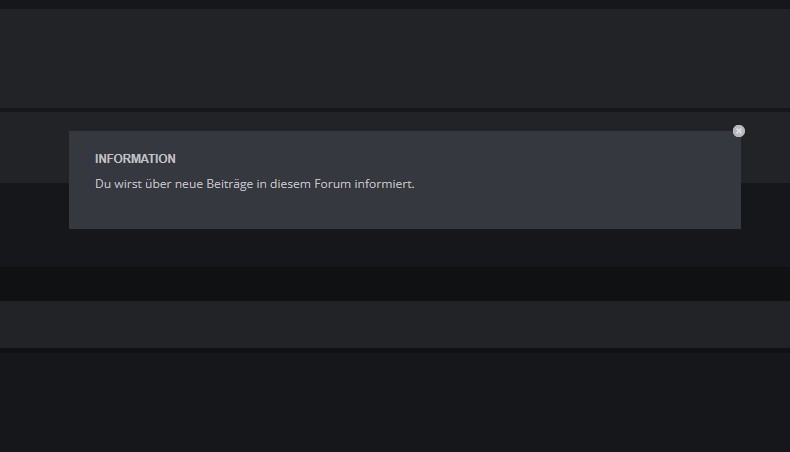Click the word "diesem" in the message
Image resolution: width=790 pixels, height=452 pixels.
pos(290,184)
